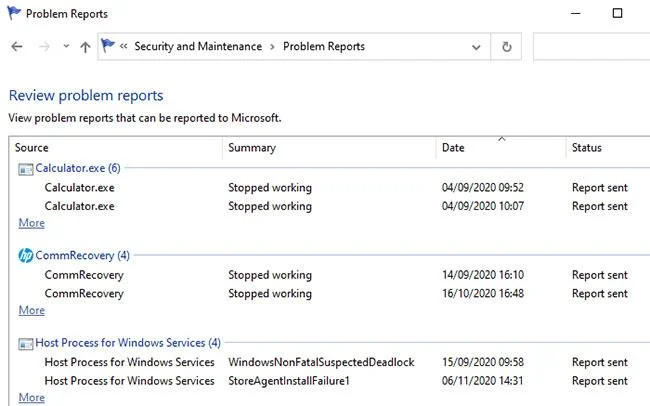Click the Review problem reports heading
650x406 pixels.
tap(86, 95)
